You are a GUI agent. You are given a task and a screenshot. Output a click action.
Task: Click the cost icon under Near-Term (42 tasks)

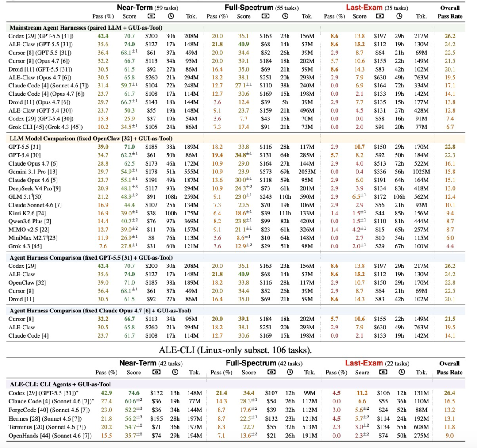(156, 372)
